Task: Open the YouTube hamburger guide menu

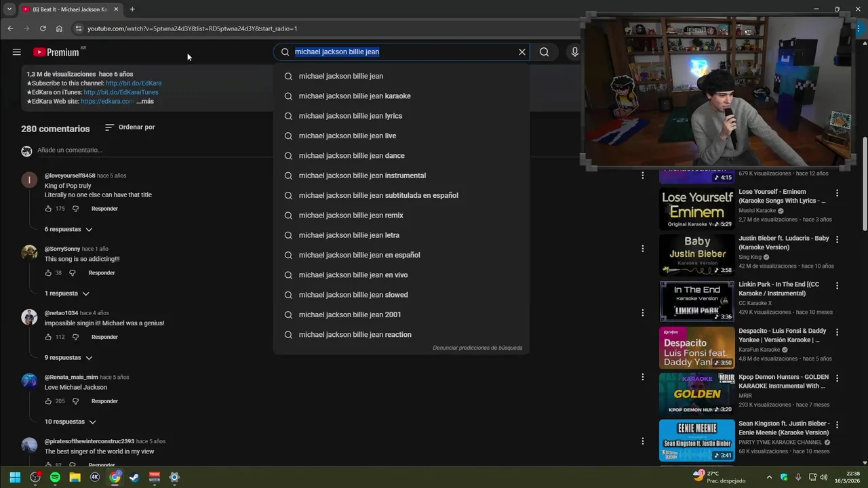Action: pyautogui.click(x=17, y=52)
